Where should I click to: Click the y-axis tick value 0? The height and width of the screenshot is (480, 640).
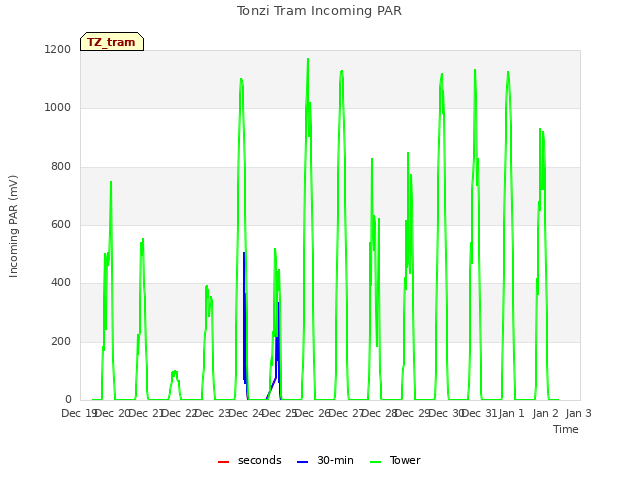pyautogui.click(x=68, y=399)
